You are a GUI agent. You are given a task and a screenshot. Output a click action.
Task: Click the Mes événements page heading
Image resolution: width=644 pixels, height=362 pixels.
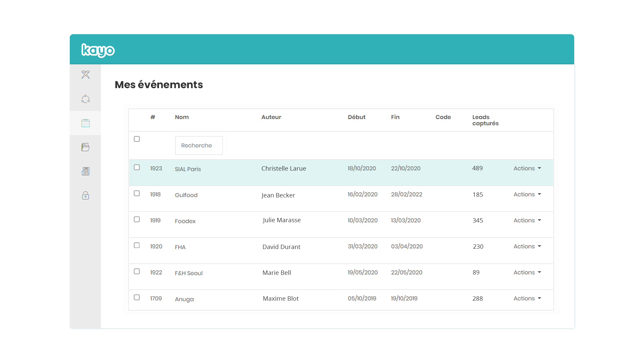[159, 85]
